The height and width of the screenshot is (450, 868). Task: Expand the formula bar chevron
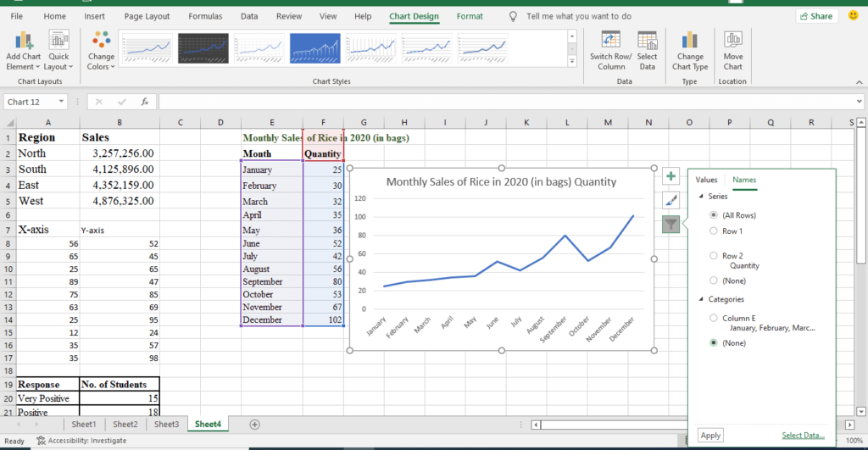click(x=859, y=102)
